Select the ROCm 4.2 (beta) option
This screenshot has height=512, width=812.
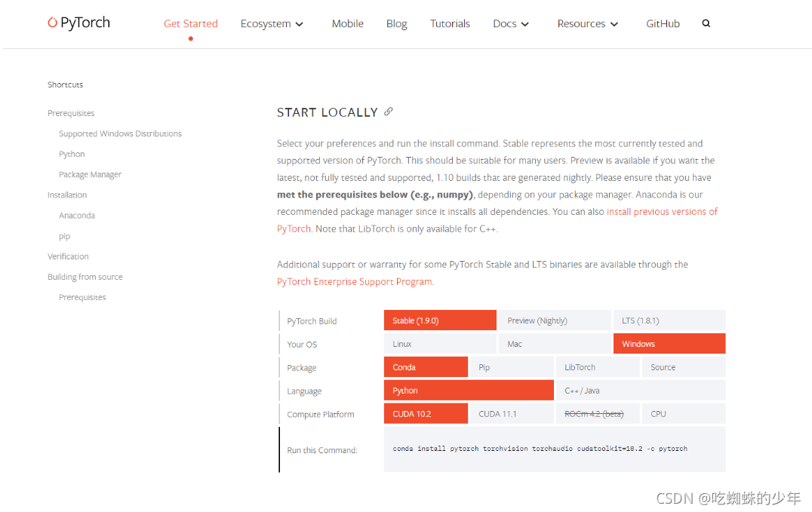coord(598,414)
